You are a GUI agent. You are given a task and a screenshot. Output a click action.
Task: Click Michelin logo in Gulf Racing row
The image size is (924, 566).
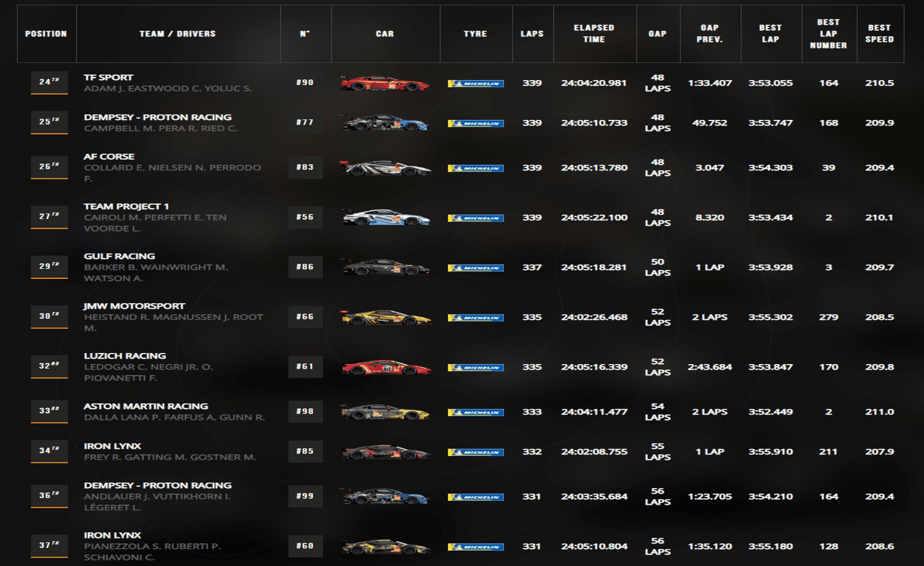pos(476,268)
